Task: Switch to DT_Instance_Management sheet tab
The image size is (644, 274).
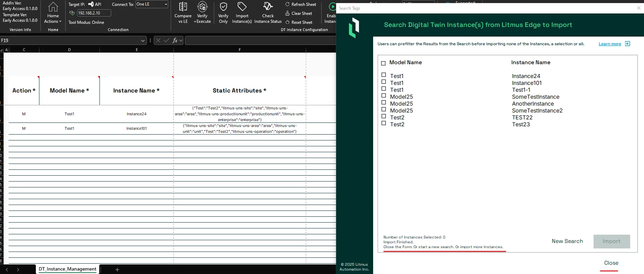Action: pyautogui.click(x=67, y=269)
